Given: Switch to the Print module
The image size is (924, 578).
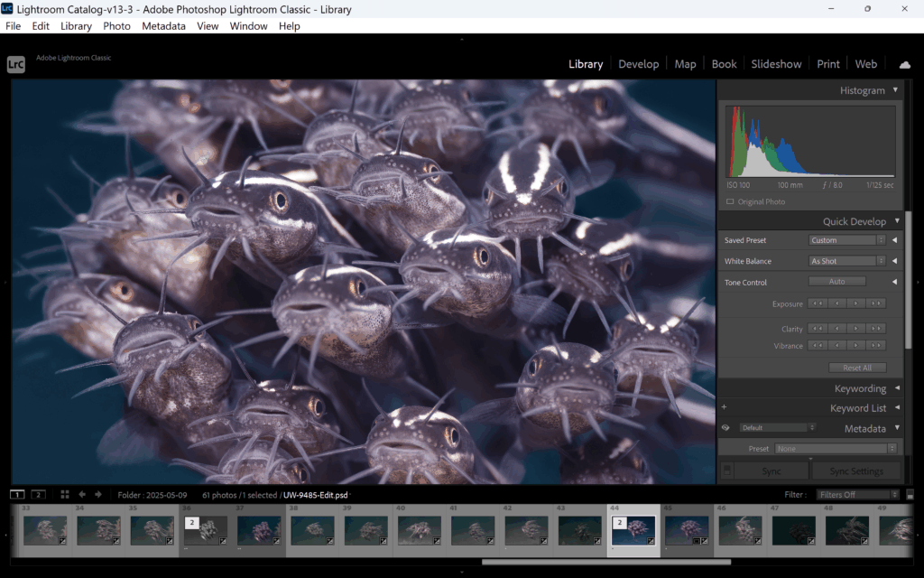Looking at the screenshot, I should pyautogui.click(x=828, y=64).
